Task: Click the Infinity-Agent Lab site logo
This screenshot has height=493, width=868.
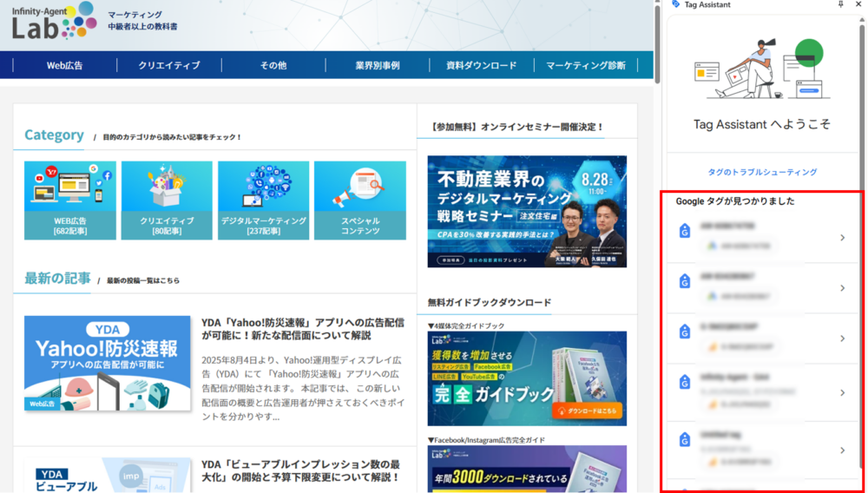Action: click(54, 21)
